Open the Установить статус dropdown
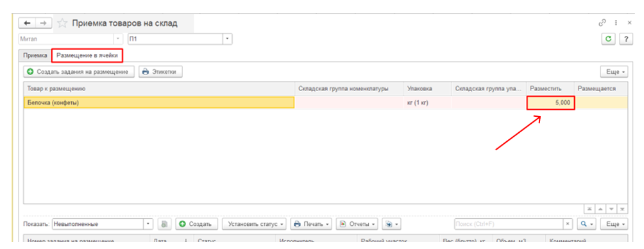The image size is (644, 249). point(254,225)
